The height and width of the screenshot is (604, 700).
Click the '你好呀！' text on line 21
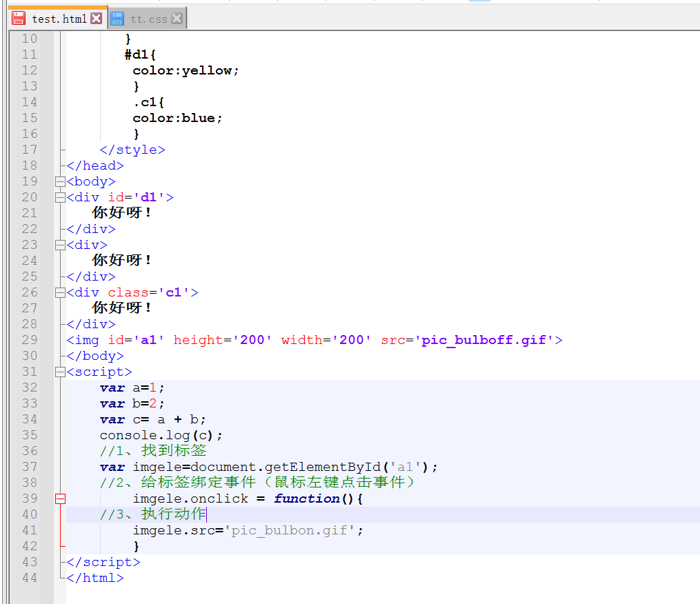click(122, 213)
